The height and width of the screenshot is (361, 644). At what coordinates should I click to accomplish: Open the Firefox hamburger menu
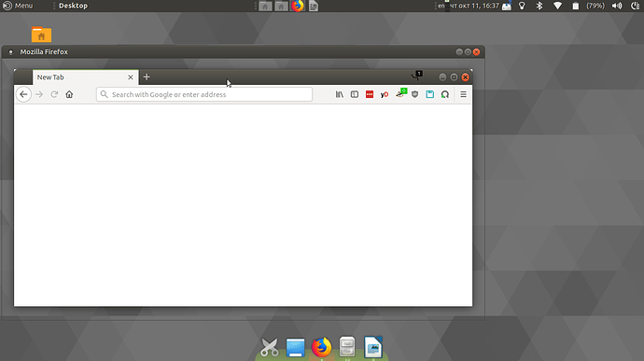coord(463,94)
